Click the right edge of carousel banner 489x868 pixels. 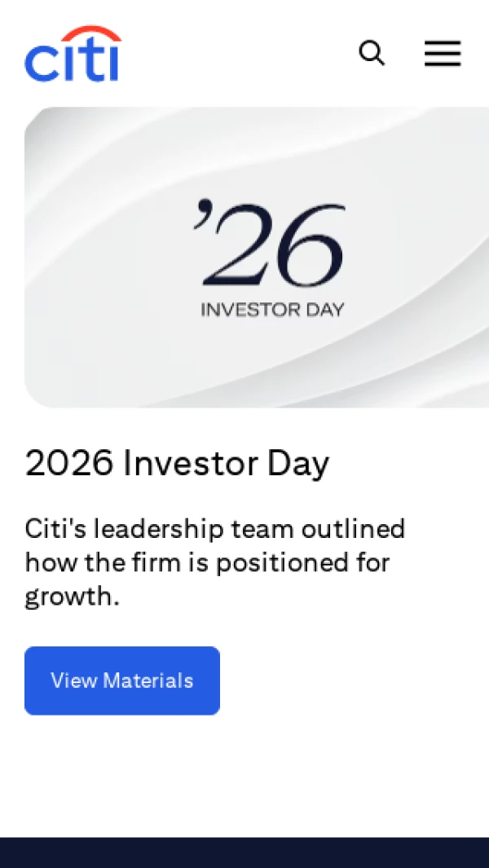(481, 258)
